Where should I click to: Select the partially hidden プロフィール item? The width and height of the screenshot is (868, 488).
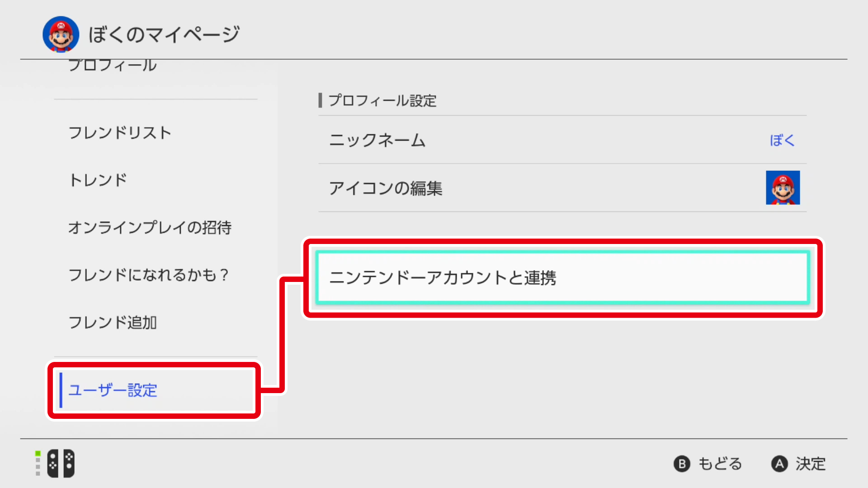pyautogui.click(x=113, y=66)
